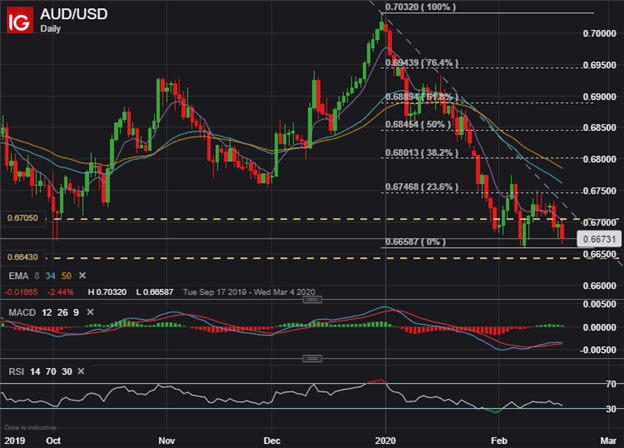Click the -0.01665 change value
Viewport: 624px width, 448px height.
tap(21, 292)
